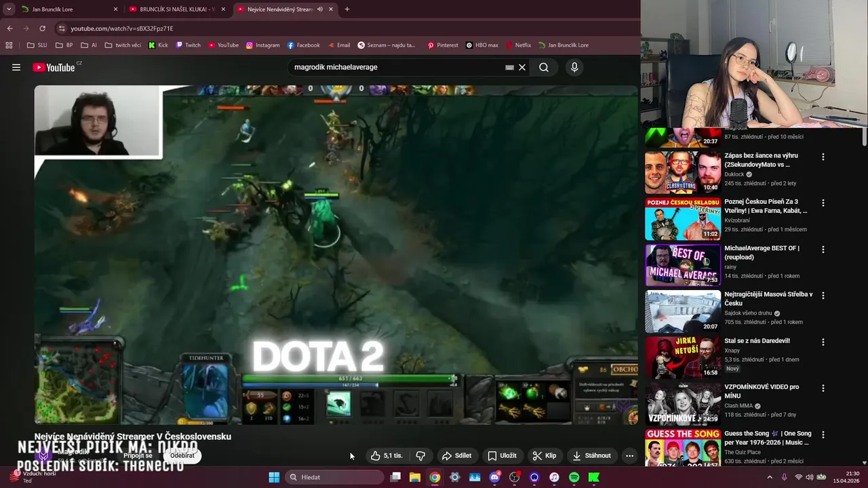
Task: Open the on-screen keyboard icon in the search box
Action: (x=509, y=67)
